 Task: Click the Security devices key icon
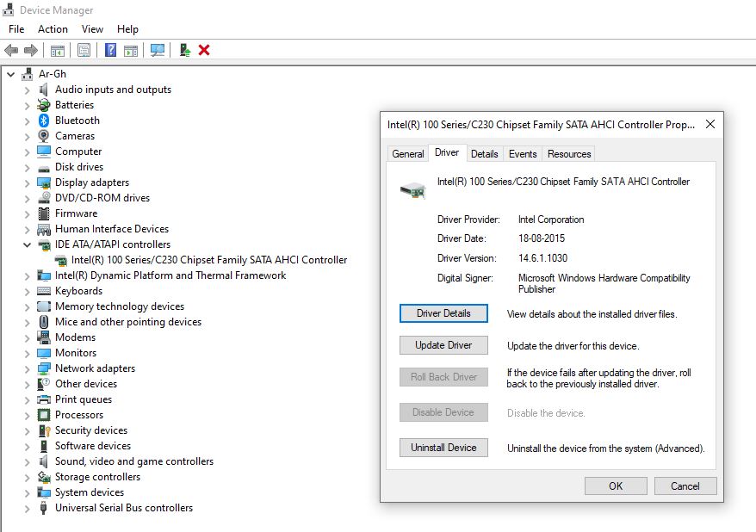(44, 430)
